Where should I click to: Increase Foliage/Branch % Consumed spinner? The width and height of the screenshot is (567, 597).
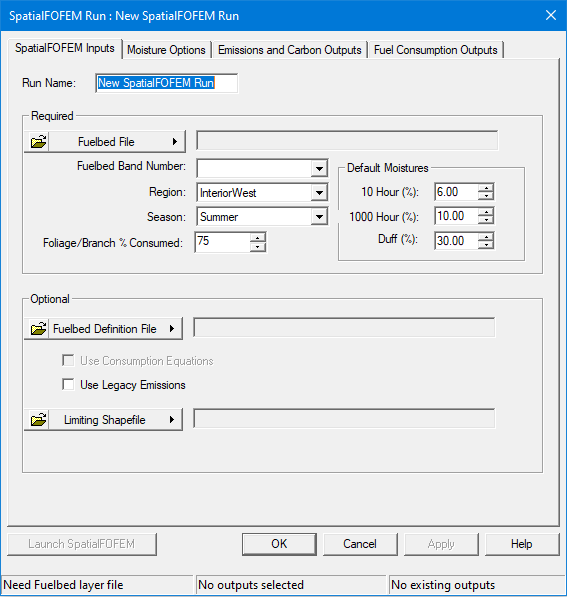tap(258, 238)
